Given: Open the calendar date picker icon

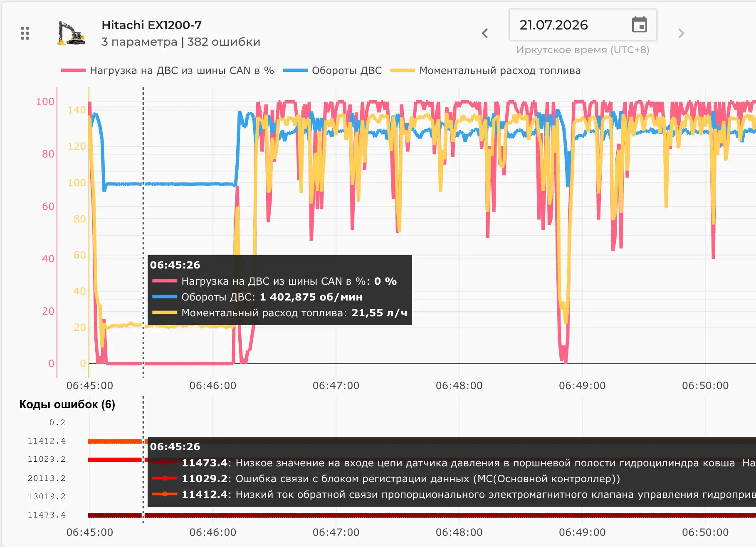Looking at the screenshot, I should [639, 25].
